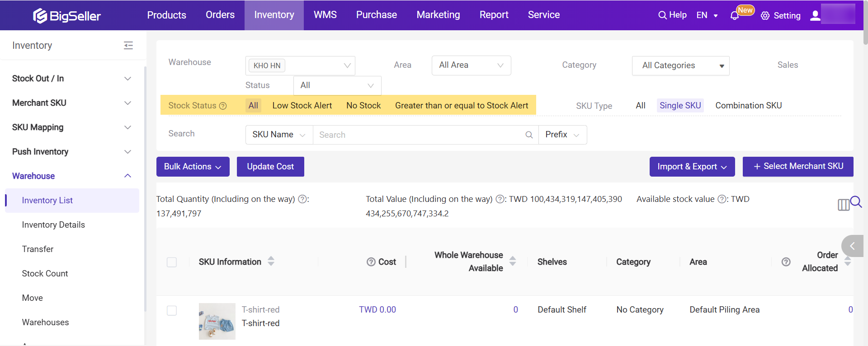868x346 pixels.
Task: Click the Help search icon
Action: pyautogui.click(x=662, y=15)
